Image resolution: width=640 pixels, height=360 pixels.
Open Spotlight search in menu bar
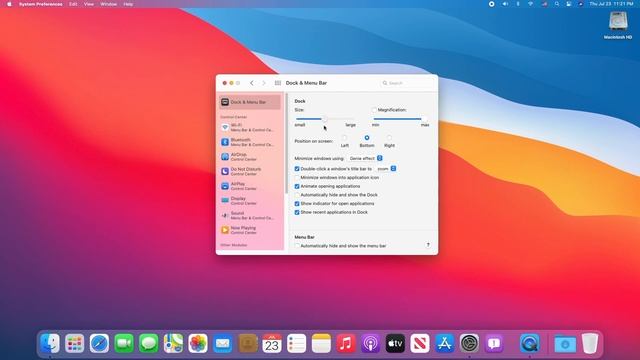point(557,4)
